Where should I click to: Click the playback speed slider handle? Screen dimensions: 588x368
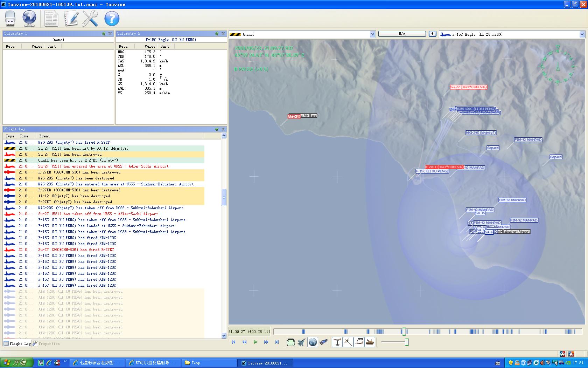(x=407, y=342)
